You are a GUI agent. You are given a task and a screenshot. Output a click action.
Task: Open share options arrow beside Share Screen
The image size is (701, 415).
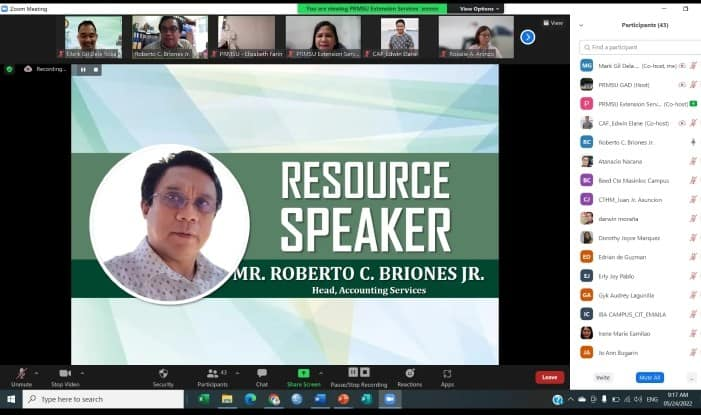click(321, 373)
